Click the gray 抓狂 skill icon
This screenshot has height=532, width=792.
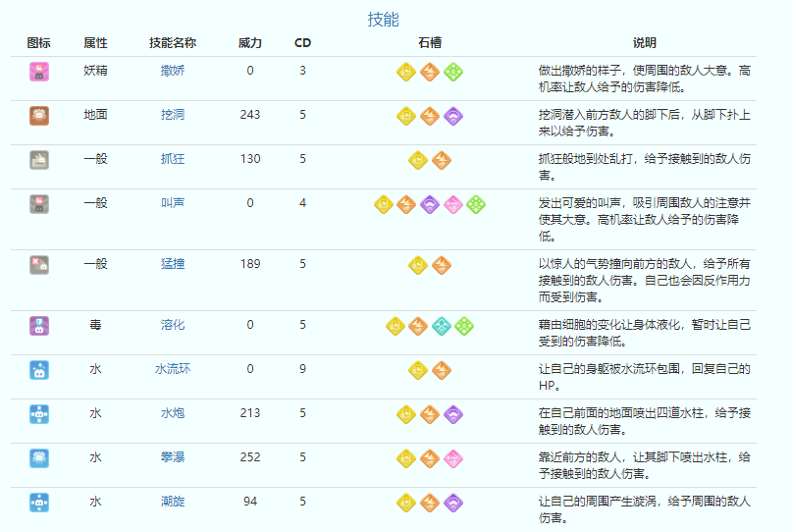[39, 159]
